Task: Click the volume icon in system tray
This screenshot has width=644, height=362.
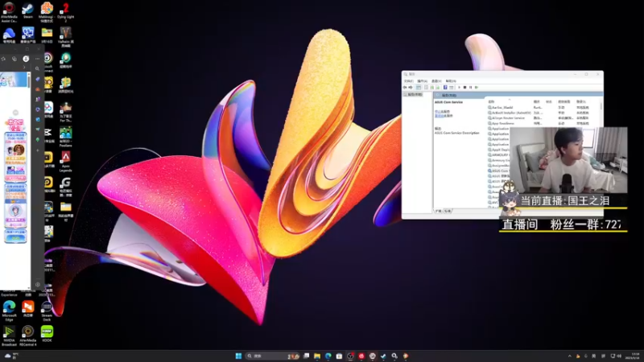Action: 619,356
